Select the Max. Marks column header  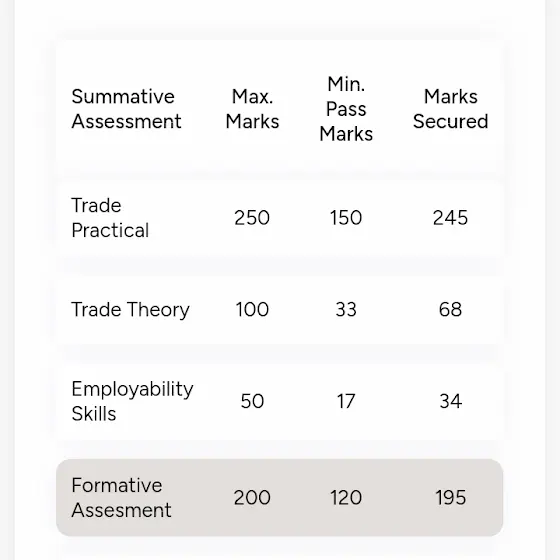pyautogui.click(x=252, y=109)
